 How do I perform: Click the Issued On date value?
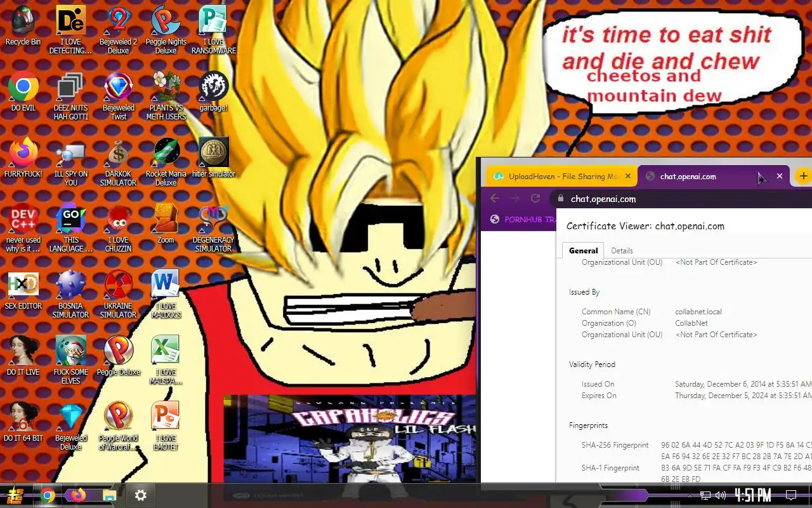(x=743, y=384)
